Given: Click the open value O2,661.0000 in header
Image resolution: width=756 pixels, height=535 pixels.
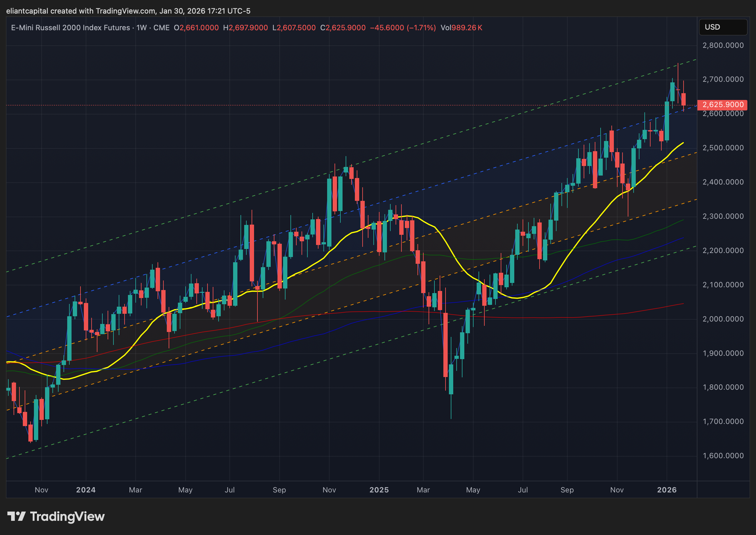Looking at the screenshot, I should [196, 28].
